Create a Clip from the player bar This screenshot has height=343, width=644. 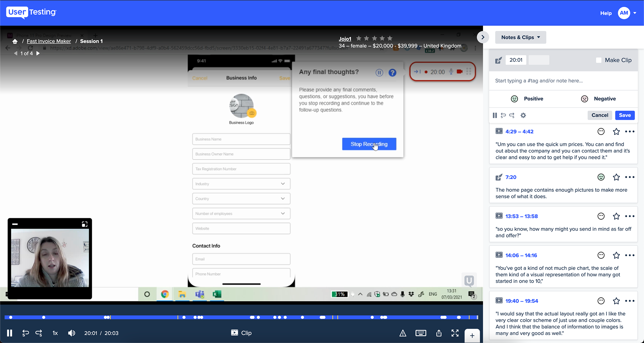(241, 333)
